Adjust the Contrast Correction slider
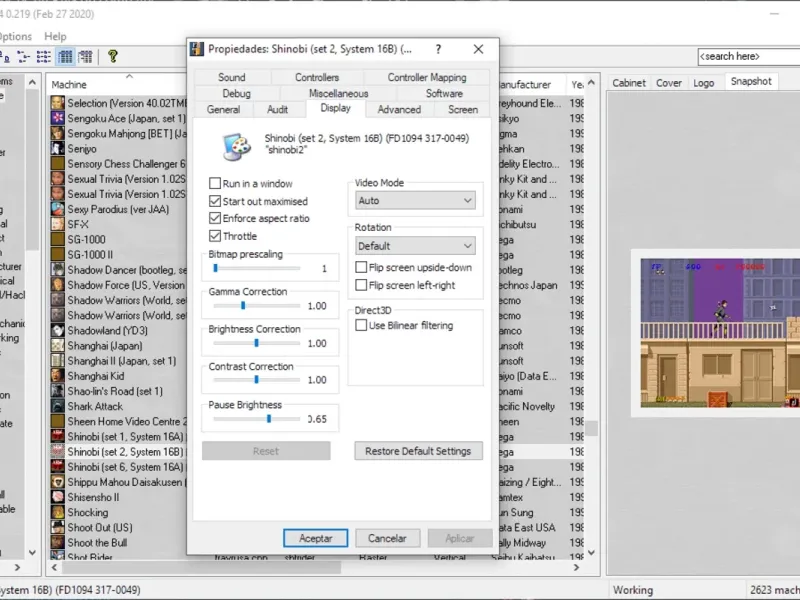The image size is (800, 600). [257, 380]
